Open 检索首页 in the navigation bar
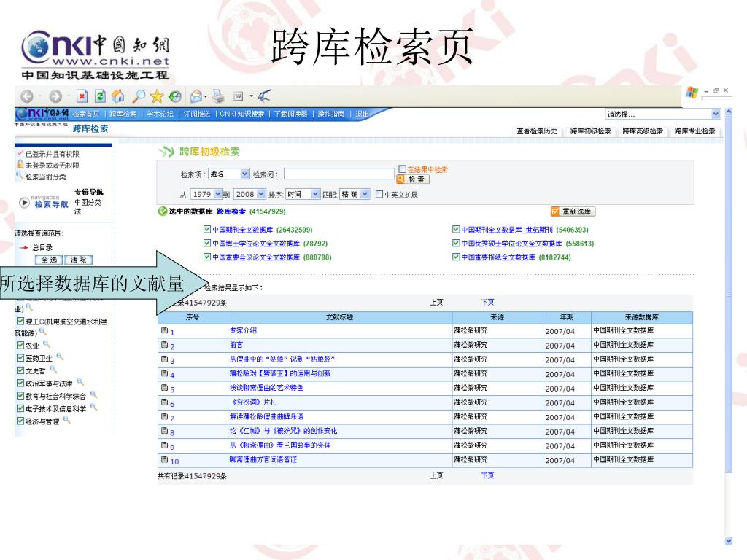The image size is (747, 560). point(86,114)
